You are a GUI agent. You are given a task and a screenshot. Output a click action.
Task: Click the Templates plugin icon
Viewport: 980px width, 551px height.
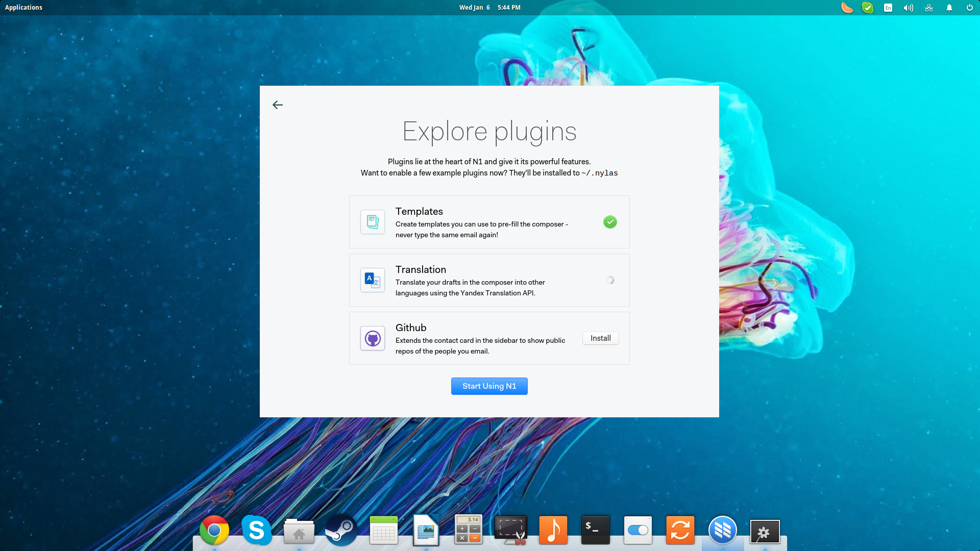click(373, 222)
